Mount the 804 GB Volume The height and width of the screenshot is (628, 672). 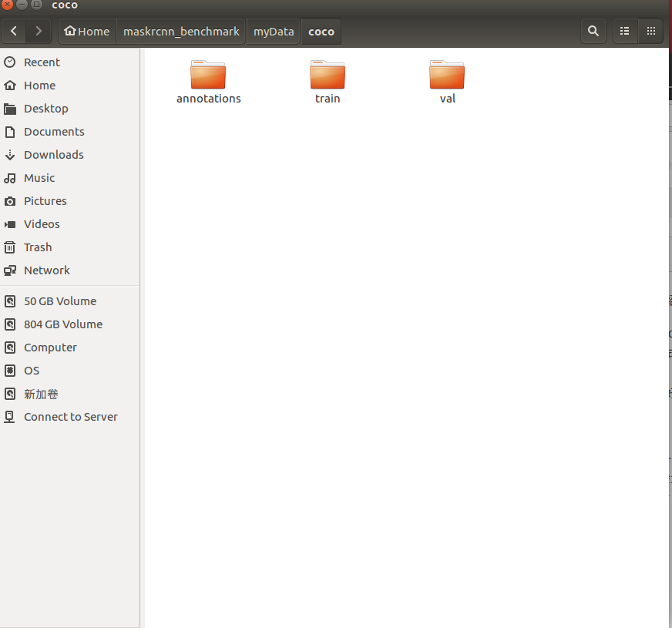click(x=70, y=324)
